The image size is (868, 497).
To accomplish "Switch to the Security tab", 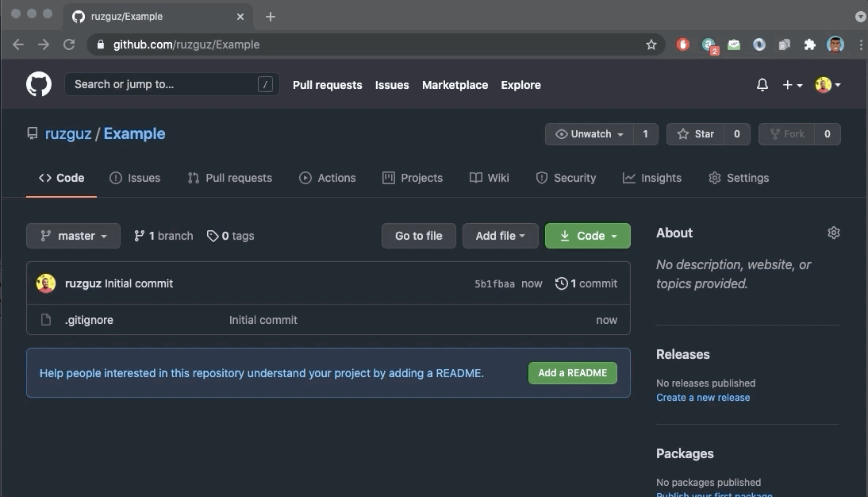I will (x=566, y=178).
